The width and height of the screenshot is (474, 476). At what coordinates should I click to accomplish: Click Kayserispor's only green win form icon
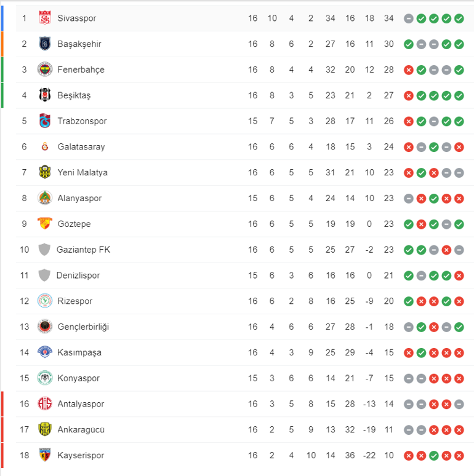434,456
